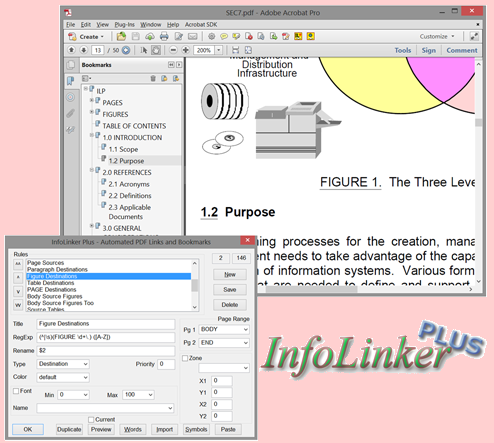Image resolution: width=494 pixels, height=443 pixels.
Task: Click the Rules list scrollbar thumb
Action: pyautogui.click(x=195, y=285)
